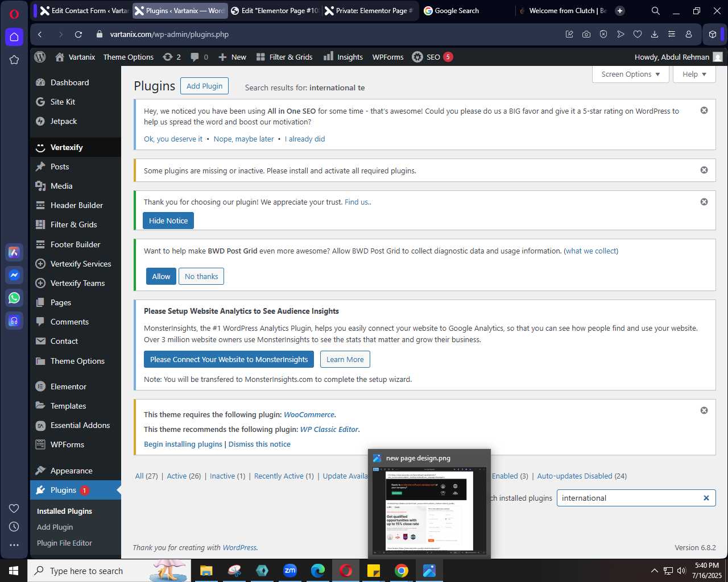This screenshot has width=728, height=582.
Task: Open Opera bookmarks star in sidebar
Action: [x=14, y=60]
